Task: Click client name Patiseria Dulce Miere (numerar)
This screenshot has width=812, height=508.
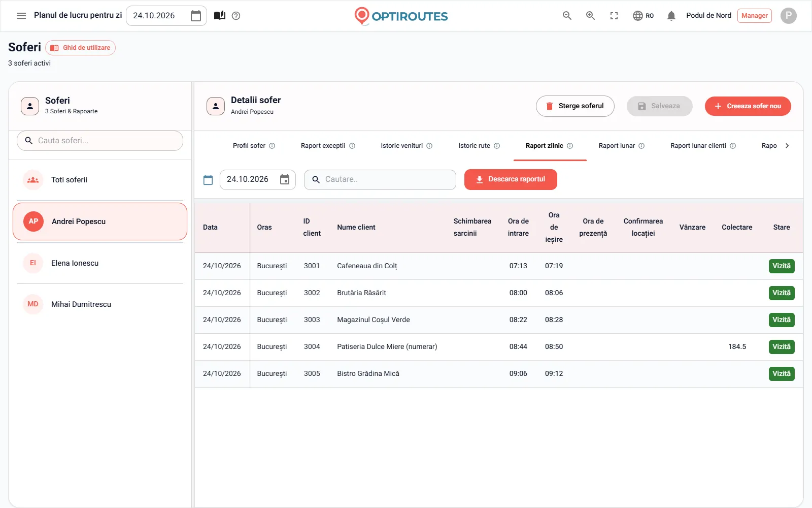Action: pos(387,347)
